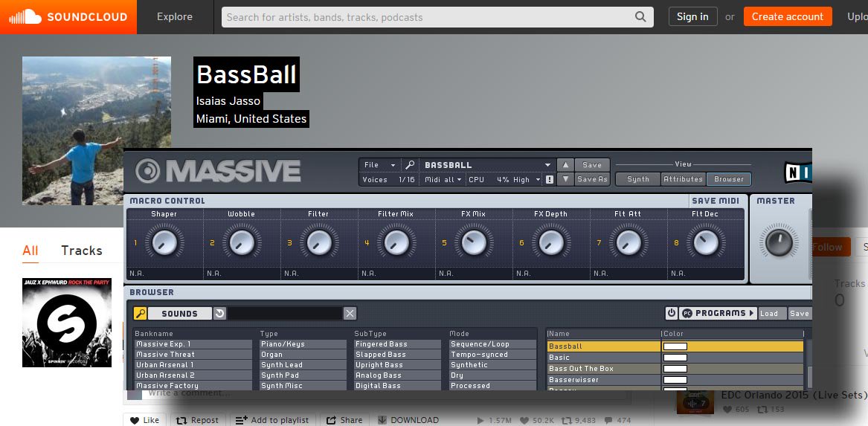
Task: Clear the browser search with the X icon
Action: 350,314
